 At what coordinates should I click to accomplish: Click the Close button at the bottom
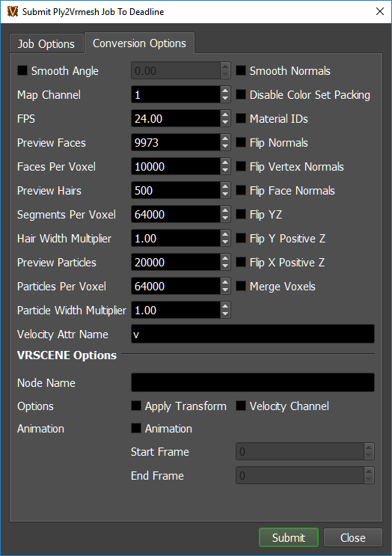coord(352,537)
